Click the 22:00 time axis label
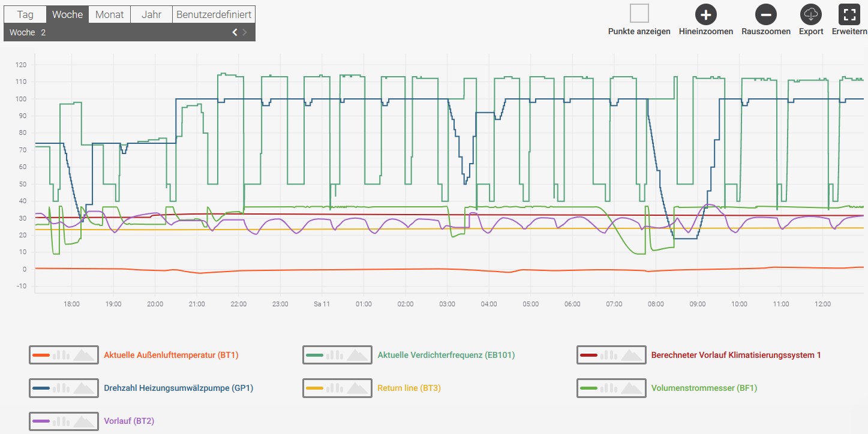Image resolution: width=868 pixels, height=434 pixels. click(238, 304)
